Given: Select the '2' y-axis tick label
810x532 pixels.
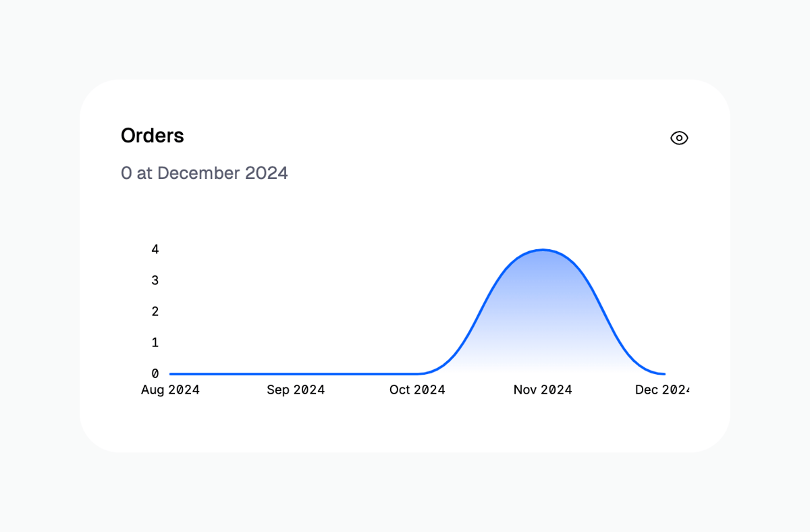Looking at the screenshot, I should point(155,311).
